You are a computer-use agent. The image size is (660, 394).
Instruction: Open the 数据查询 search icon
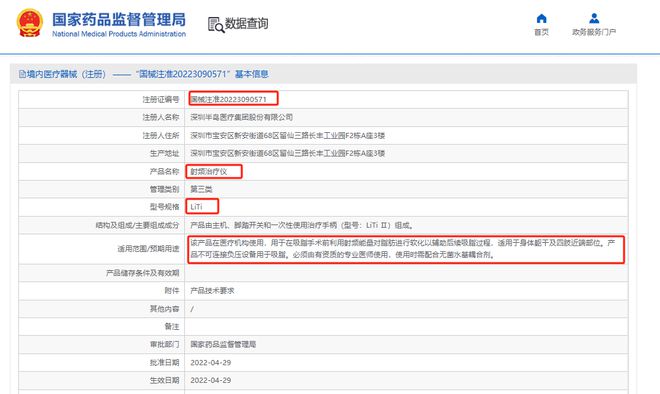point(216,24)
